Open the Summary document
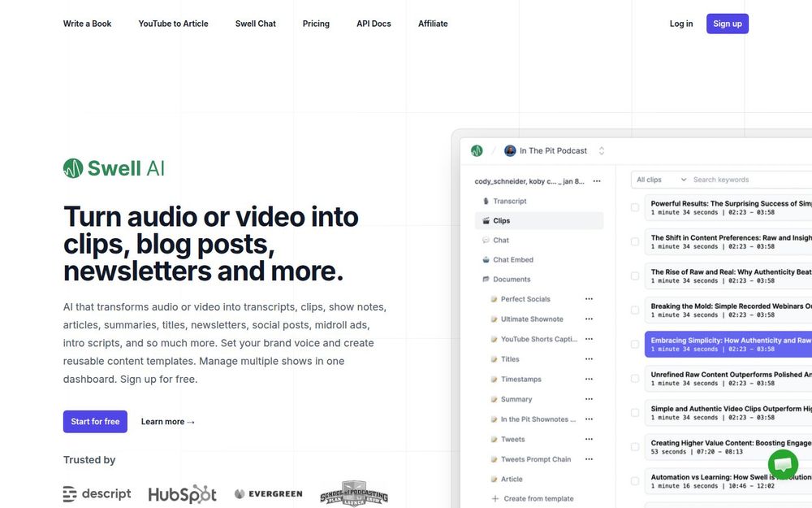This screenshot has width=812, height=508. point(516,399)
